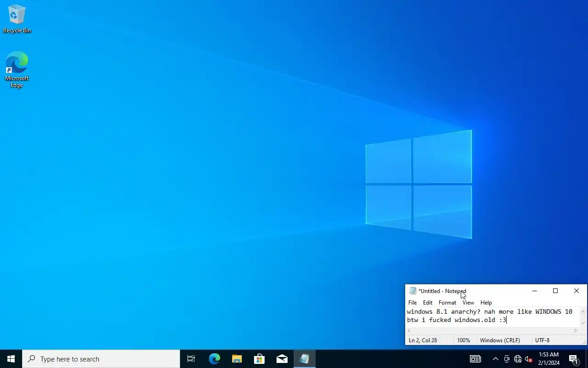Screen dimensions: 588x368
Task: Click the taskbar search box
Action: point(101,359)
